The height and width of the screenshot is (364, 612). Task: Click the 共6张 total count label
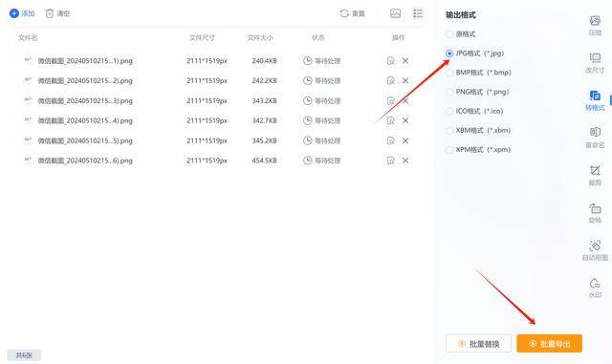(x=24, y=355)
